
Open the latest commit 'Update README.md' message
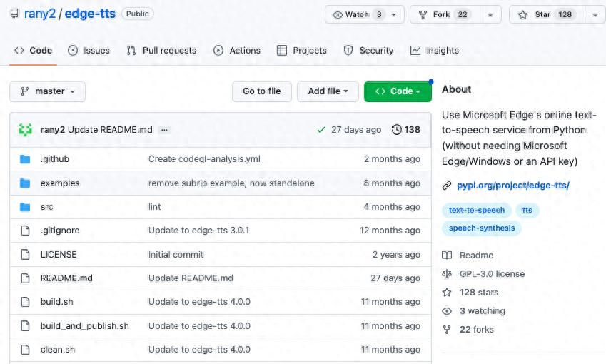tap(110, 130)
